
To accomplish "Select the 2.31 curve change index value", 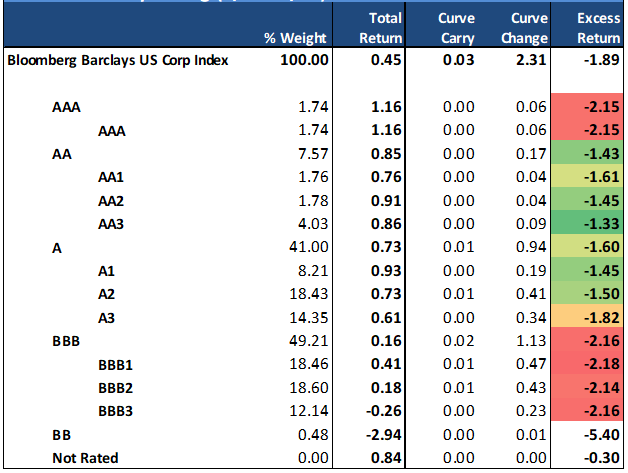I will 531,60.
